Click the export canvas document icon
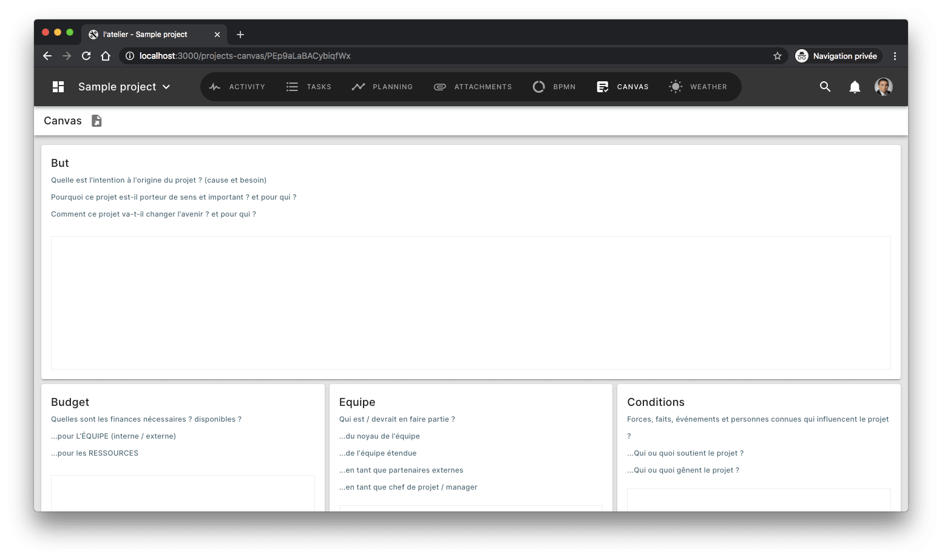This screenshot has height=560, width=942. pyautogui.click(x=97, y=121)
